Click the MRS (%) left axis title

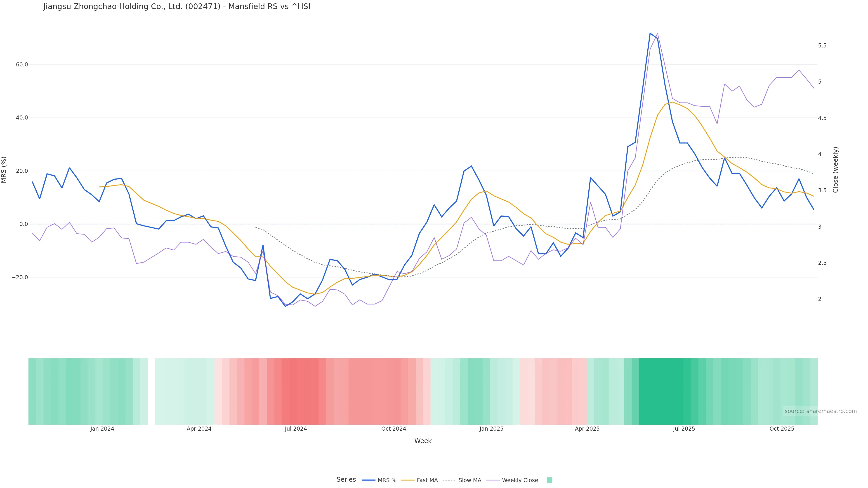pos(4,170)
